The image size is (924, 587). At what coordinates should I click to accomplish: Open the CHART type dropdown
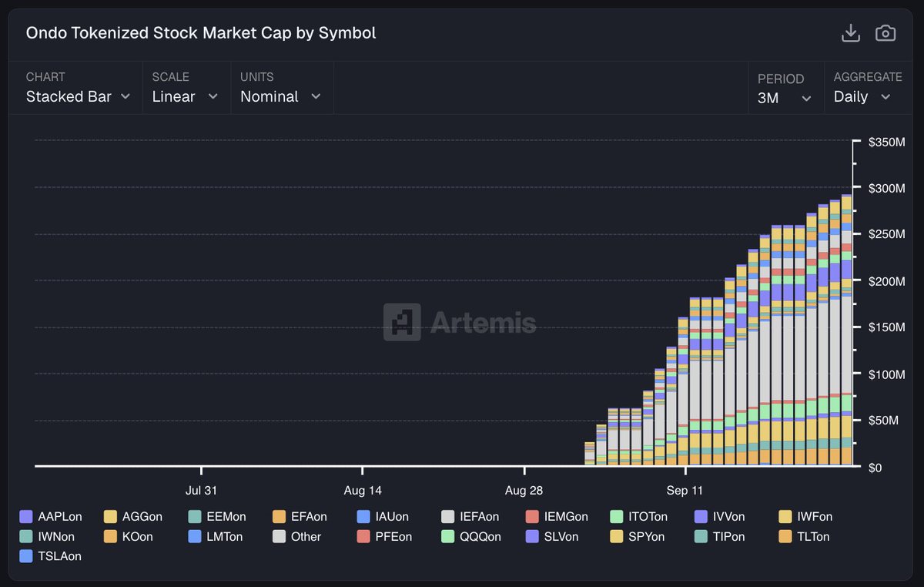click(x=77, y=96)
